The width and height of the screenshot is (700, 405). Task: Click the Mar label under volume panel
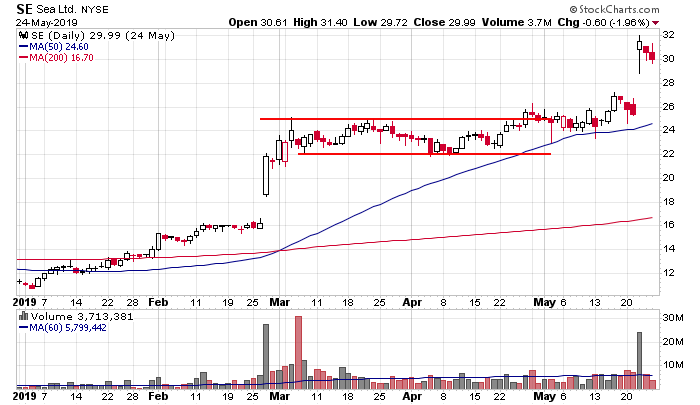pyautogui.click(x=279, y=396)
